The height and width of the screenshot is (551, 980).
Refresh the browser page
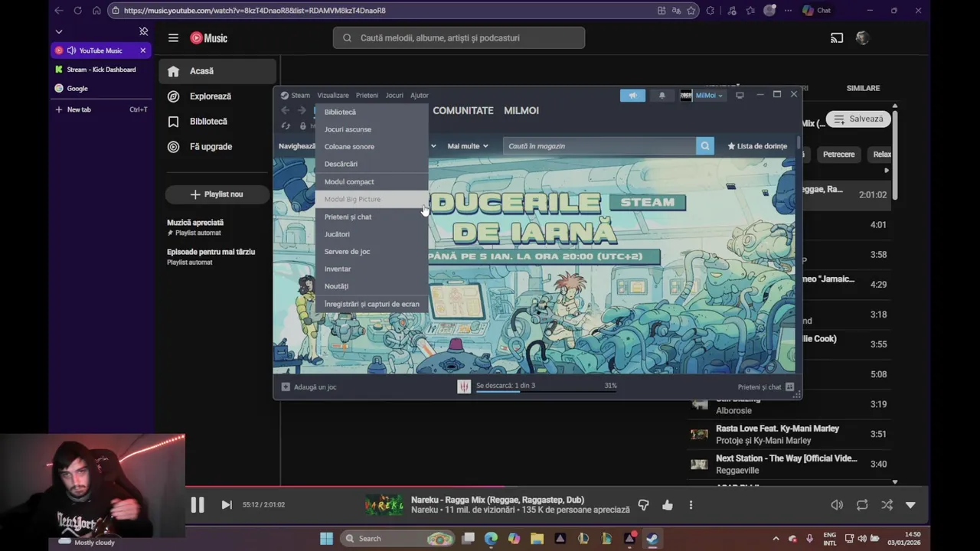pos(77,11)
